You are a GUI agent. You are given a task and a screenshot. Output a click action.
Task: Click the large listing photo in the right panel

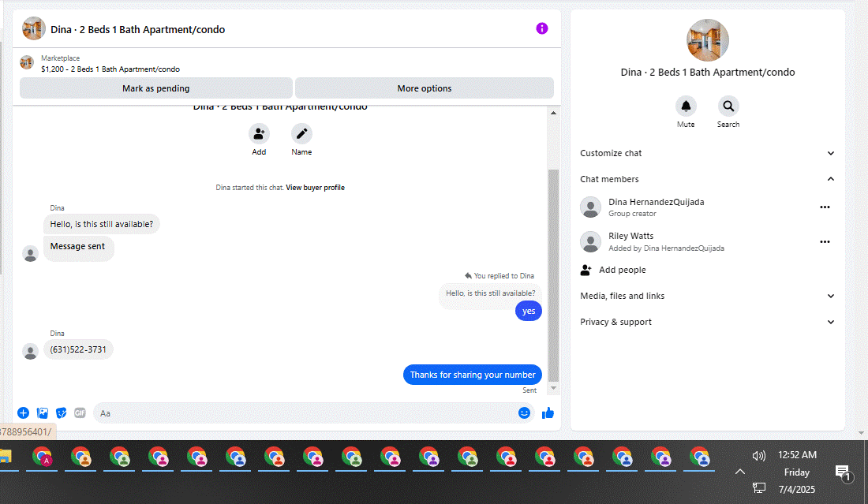coord(708,40)
